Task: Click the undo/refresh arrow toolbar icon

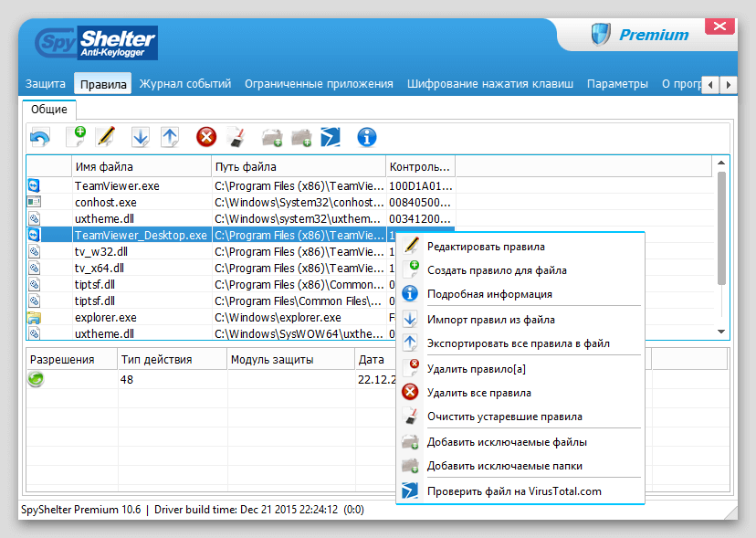Action: click(39, 138)
